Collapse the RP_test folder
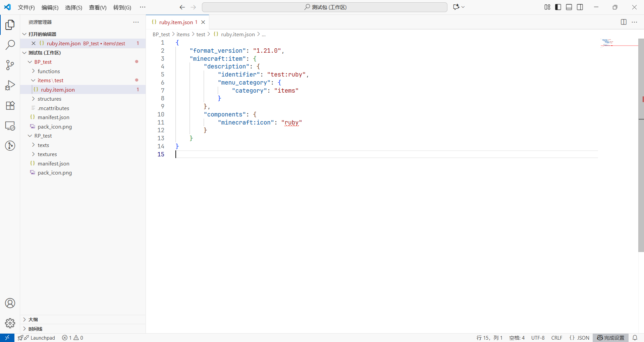 click(x=43, y=136)
